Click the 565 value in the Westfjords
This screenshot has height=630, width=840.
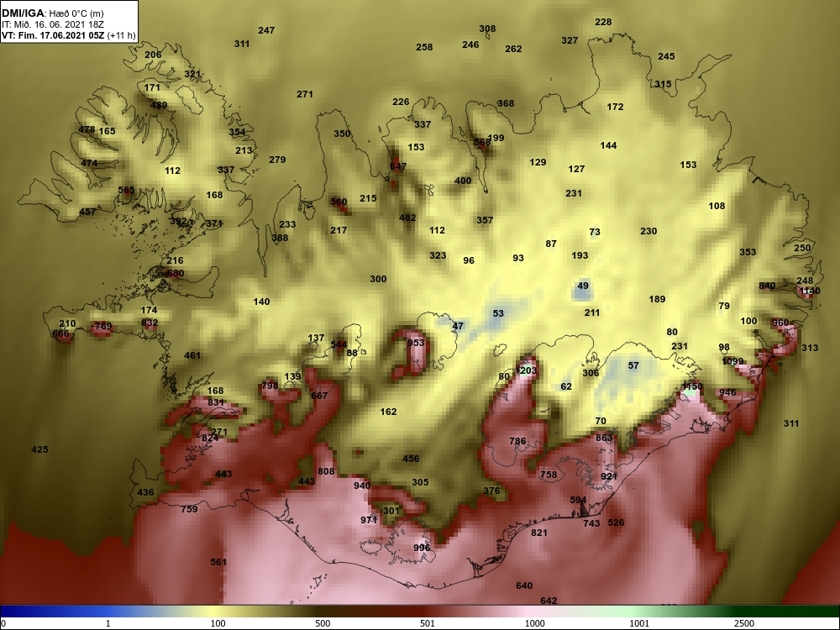pos(126,190)
